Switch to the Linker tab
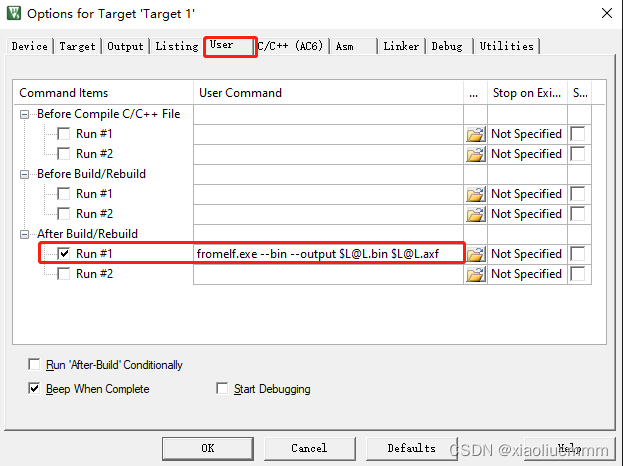Image resolution: width=623 pixels, height=466 pixels. [x=401, y=46]
